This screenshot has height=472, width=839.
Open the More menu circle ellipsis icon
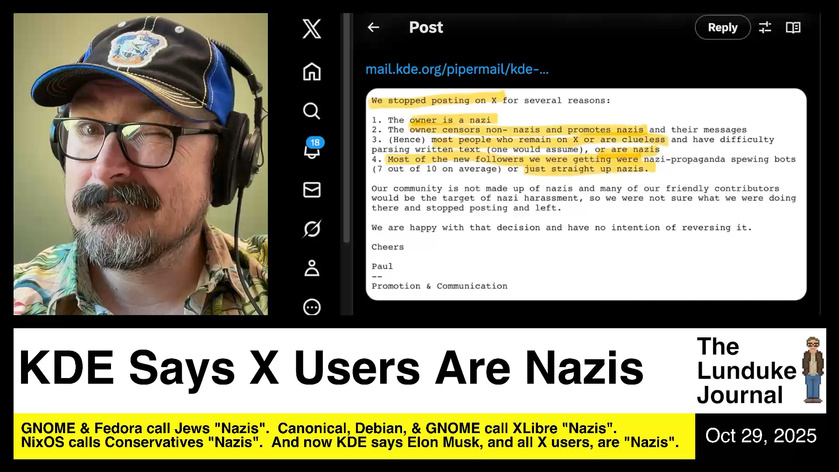click(312, 307)
